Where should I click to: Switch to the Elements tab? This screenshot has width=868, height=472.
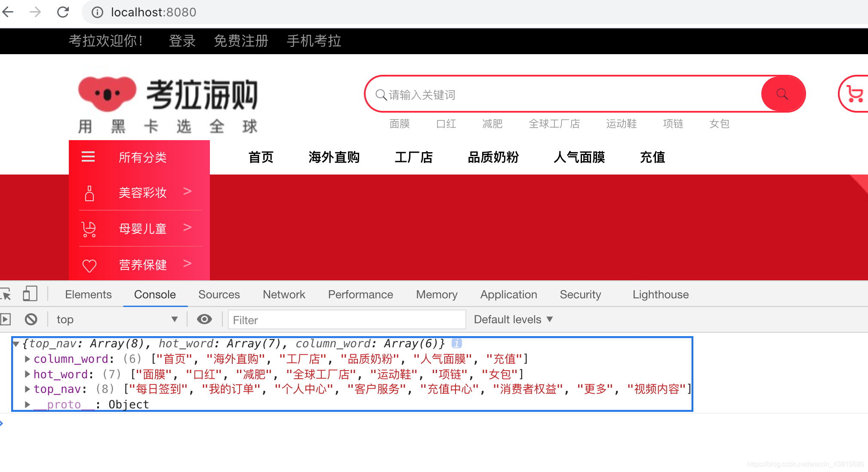88,294
